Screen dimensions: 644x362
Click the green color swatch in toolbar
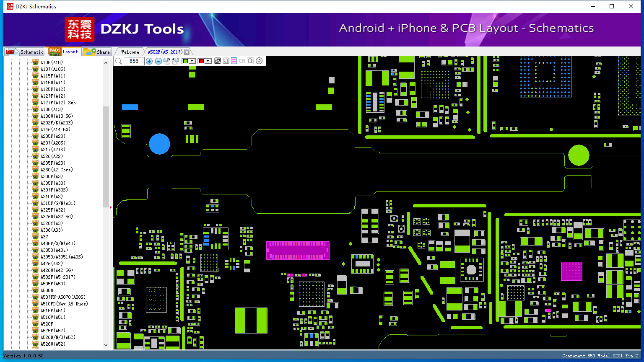coord(185,61)
